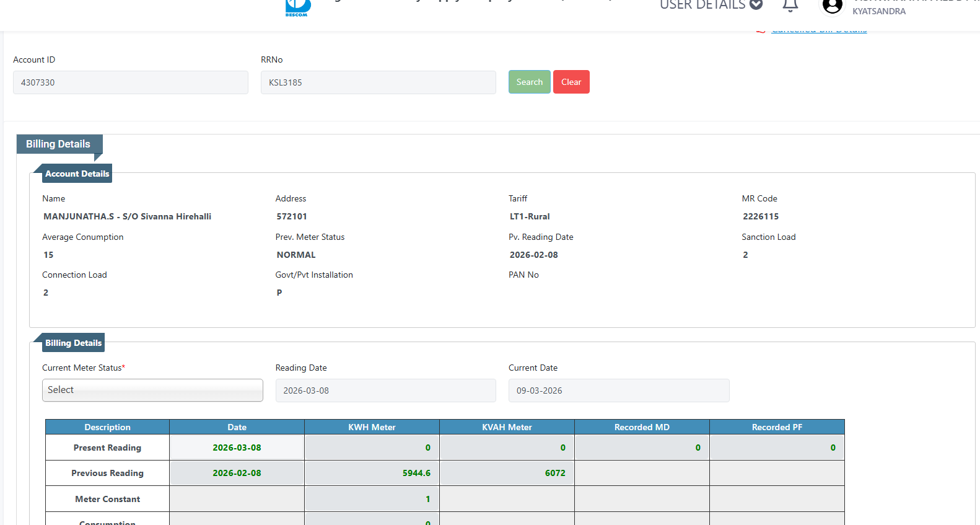Click the Present Reading KWH Meter cell
Viewport: 980px width, 525px height.
tap(372, 448)
